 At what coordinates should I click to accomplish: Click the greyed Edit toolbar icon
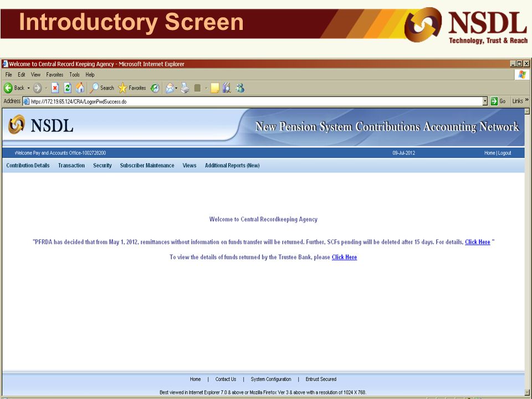197,88
